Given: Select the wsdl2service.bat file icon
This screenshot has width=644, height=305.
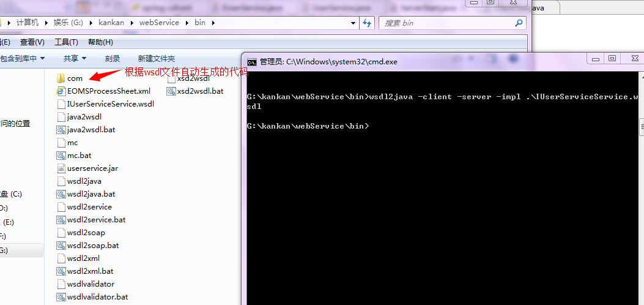Looking at the screenshot, I should [x=61, y=219].
